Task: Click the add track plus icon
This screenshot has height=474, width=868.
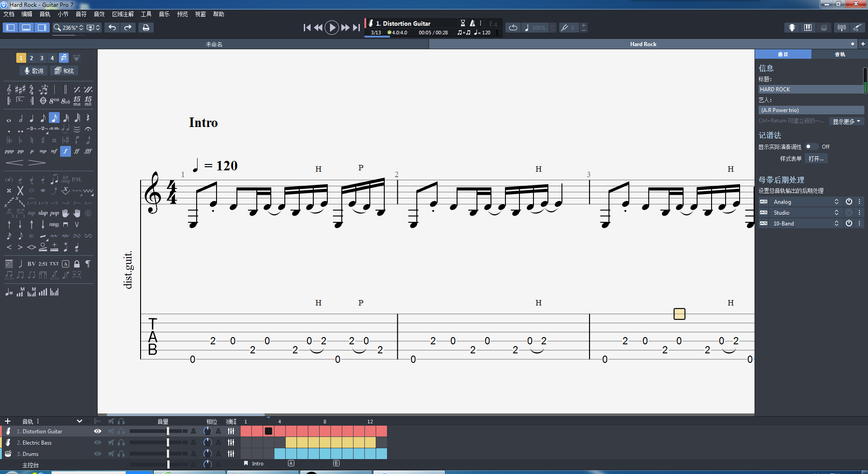Action: [8, 421]
